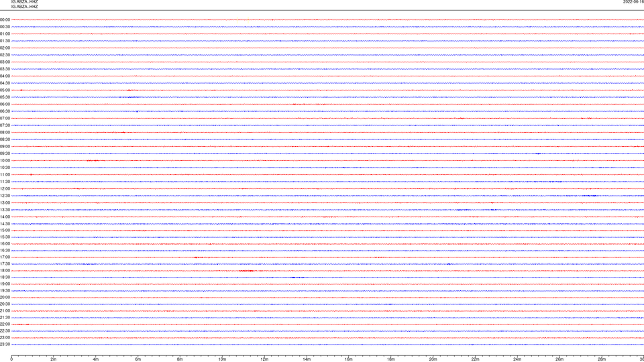644x362 pixels.
Task: Click the 03:00 time label
Action: point(5,62)
